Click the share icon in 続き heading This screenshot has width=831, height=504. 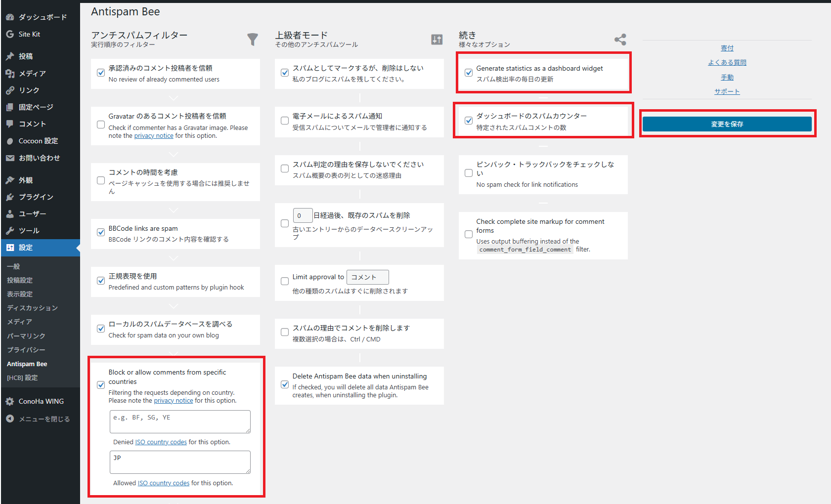click(620, 39)
